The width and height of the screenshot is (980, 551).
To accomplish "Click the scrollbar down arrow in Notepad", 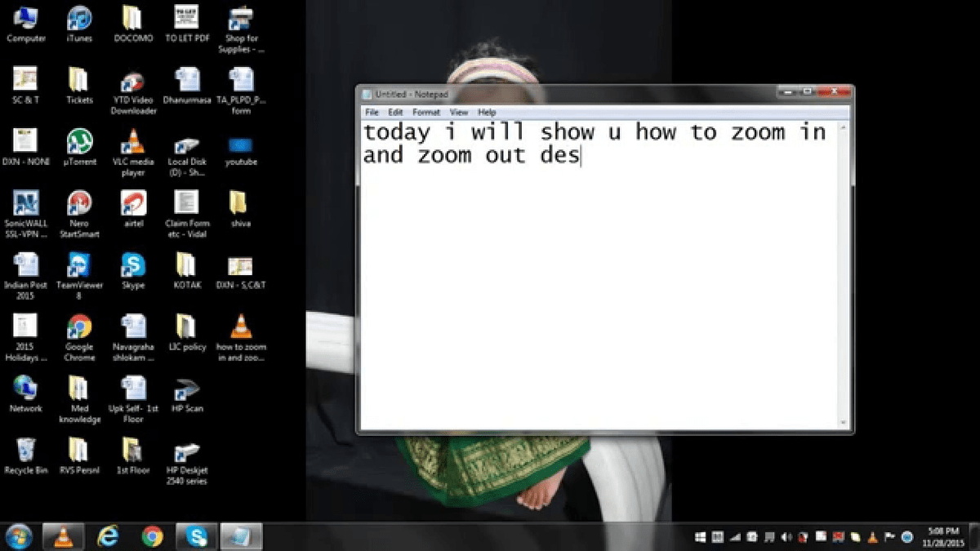I will tap(844, 423).
